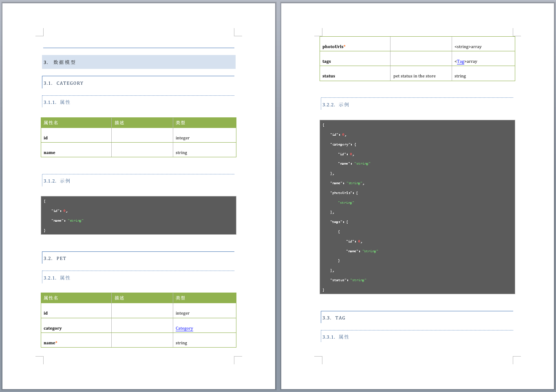Click the "tags" property name cell in the table
Screen dimensions: 556x392
(x=327, y=62)
